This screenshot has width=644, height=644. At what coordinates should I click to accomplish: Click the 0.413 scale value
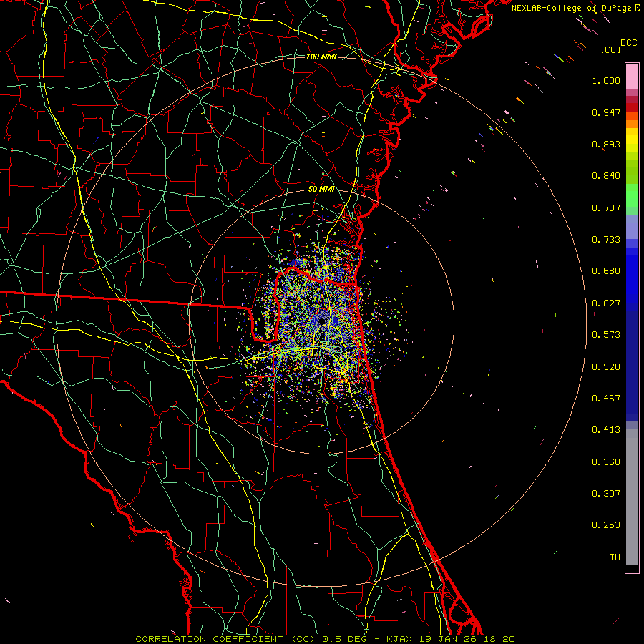(x=606, y=430)
